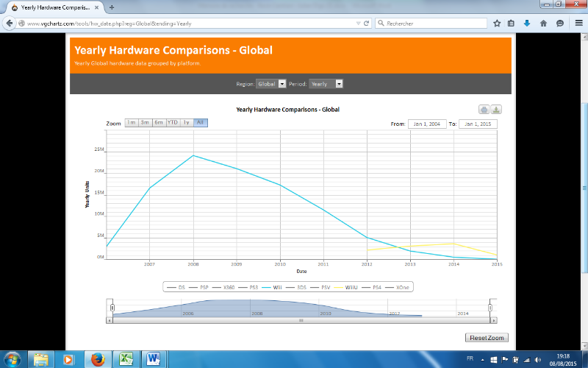Download chart with export icon

click(x=496, y=109)
